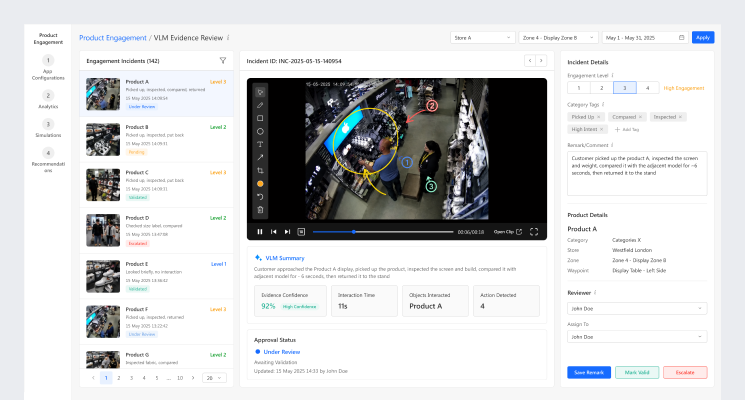Screen dimensions: 745x400
Task: Open the date range calendar icon
Action: coord(681,38)
